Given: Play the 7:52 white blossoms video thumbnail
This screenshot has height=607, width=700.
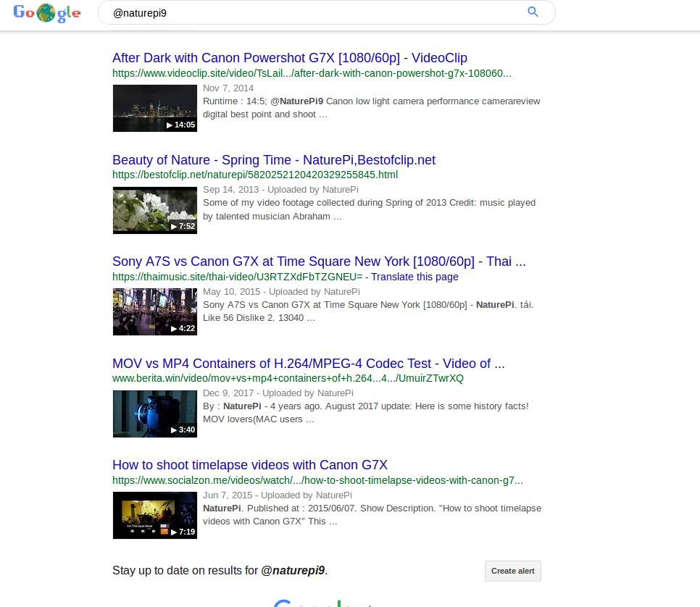Looking at the screenshot, I should [155, 210].
